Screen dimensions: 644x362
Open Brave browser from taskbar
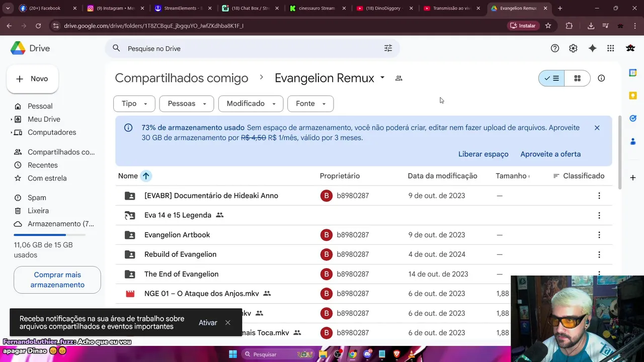396,354
